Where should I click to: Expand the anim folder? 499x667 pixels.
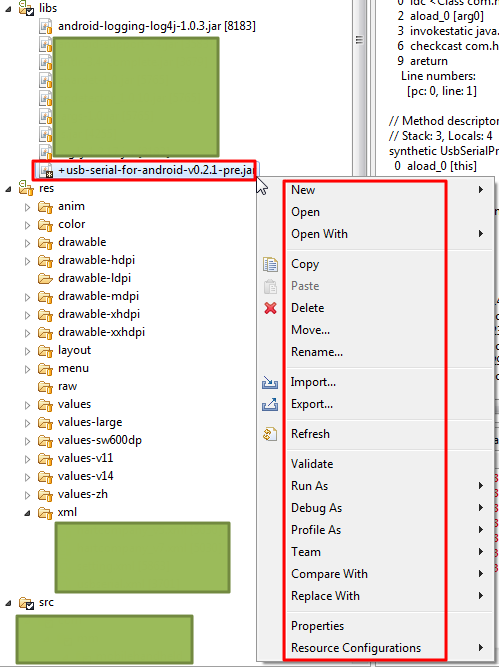pos(28,207)
